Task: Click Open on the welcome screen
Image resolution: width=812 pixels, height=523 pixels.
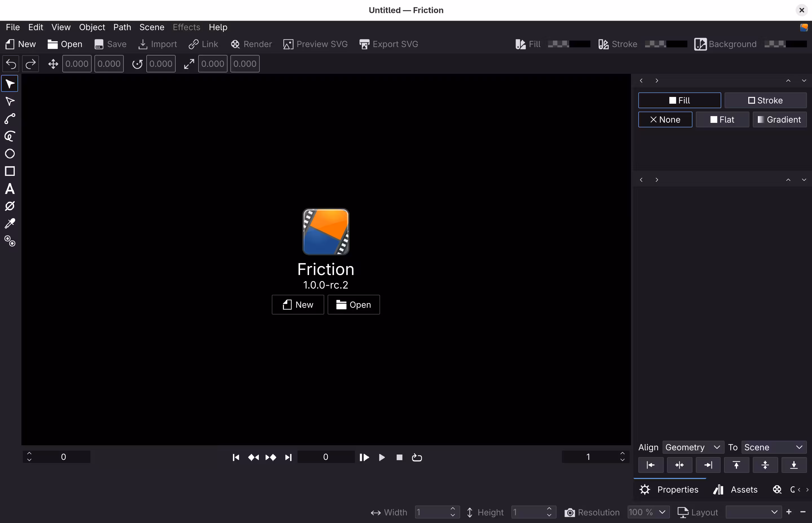Action: point(353,304)
